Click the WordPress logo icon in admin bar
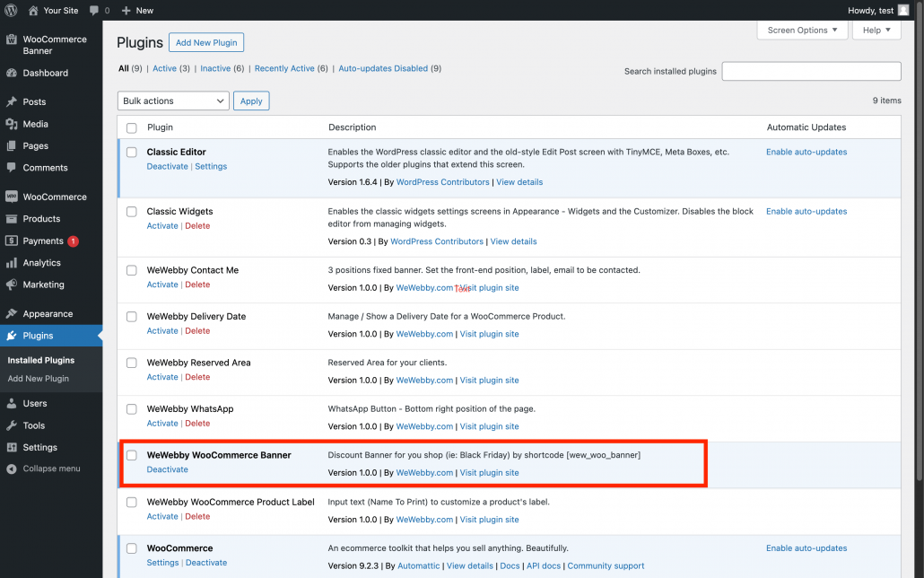 pyautogui.click(x=11, y=10)
